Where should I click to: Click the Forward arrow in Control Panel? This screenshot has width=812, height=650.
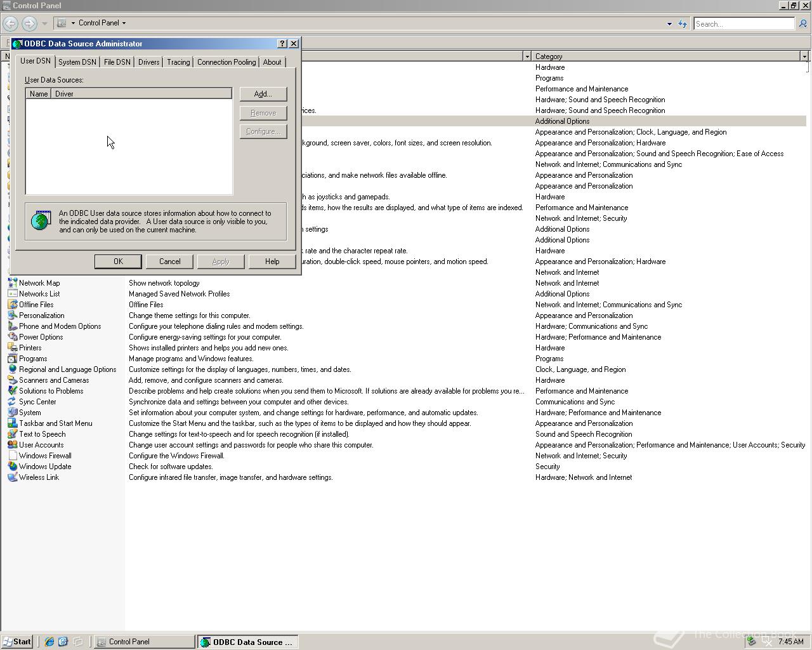[29, 23]
